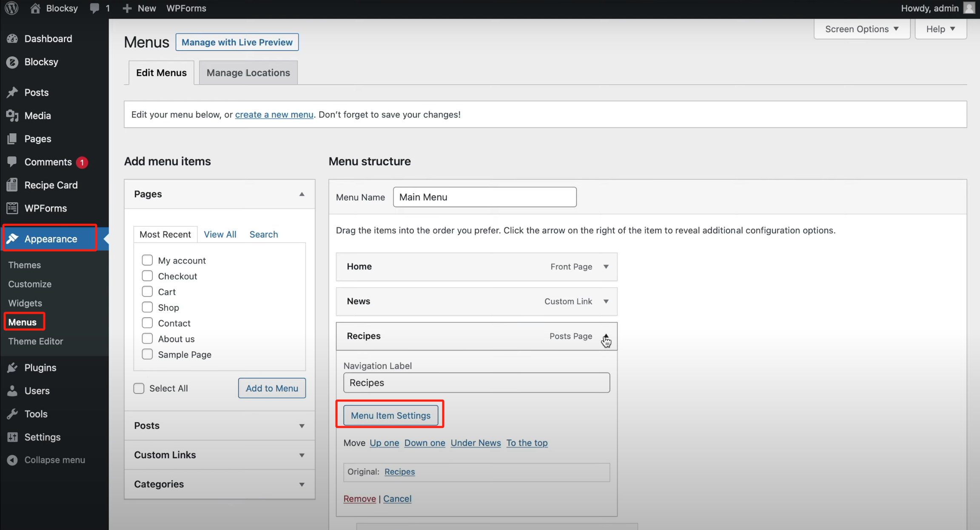The height and width of the screenshot is (530, 980).
Task: Collapse the Pages panel
Action: 302,194
